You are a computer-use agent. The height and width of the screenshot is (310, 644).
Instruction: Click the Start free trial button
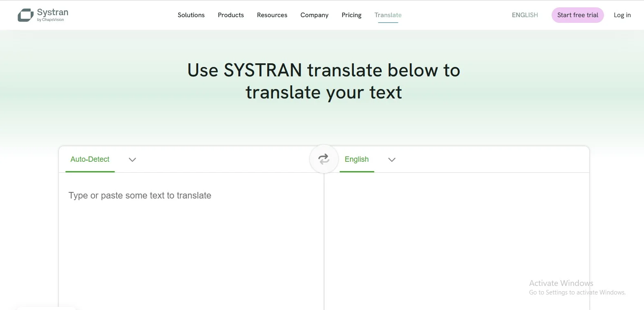577,15
